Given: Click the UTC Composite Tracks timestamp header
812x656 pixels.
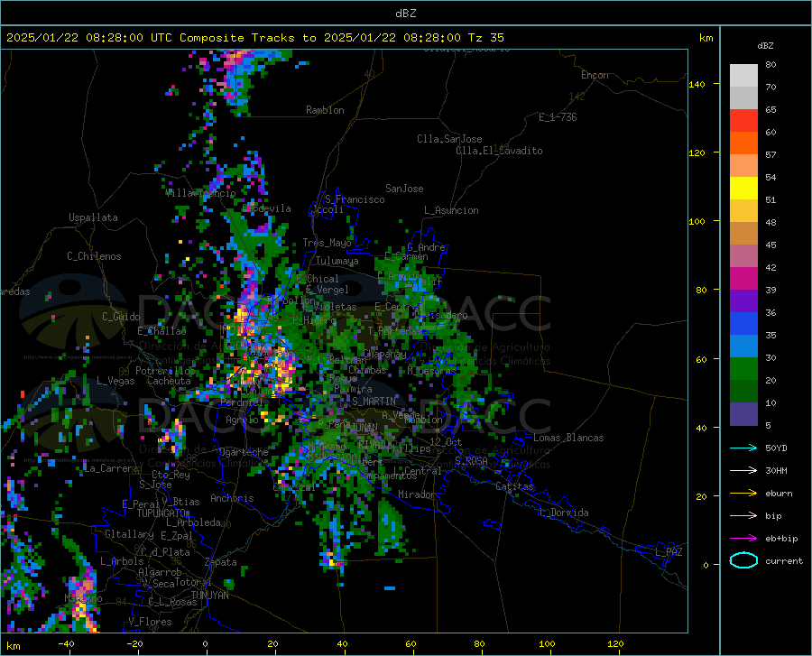Looking at the screenshot, I should (255, 38).
